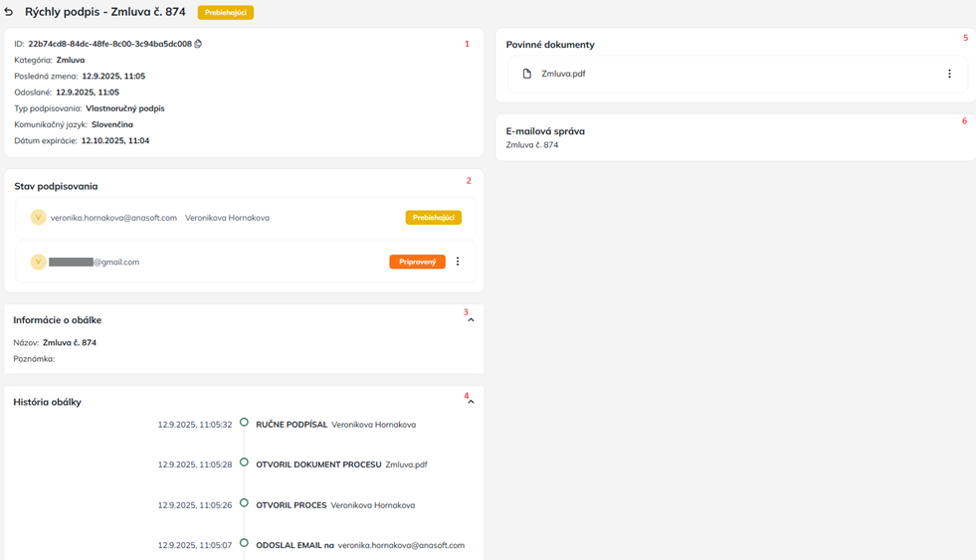The image size is (976, 560).
Task: Click Prebiehajúci status badge for Veronikova Hornakova
Action: point(433,218)
